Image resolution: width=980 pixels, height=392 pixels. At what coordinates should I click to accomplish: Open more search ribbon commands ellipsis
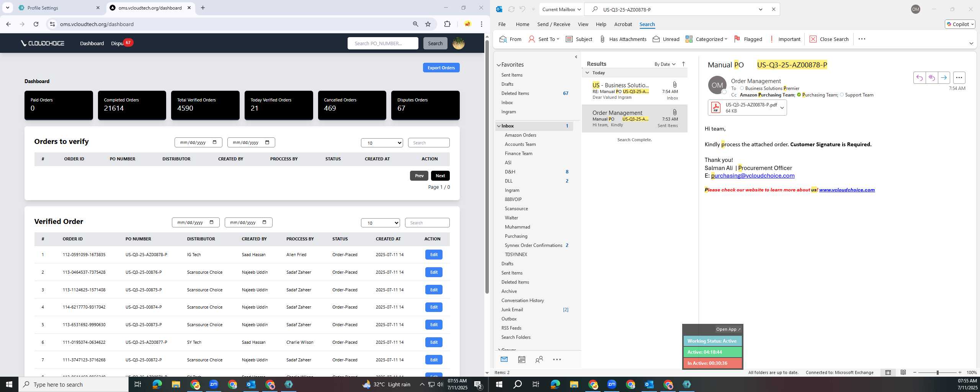point(862,39)
